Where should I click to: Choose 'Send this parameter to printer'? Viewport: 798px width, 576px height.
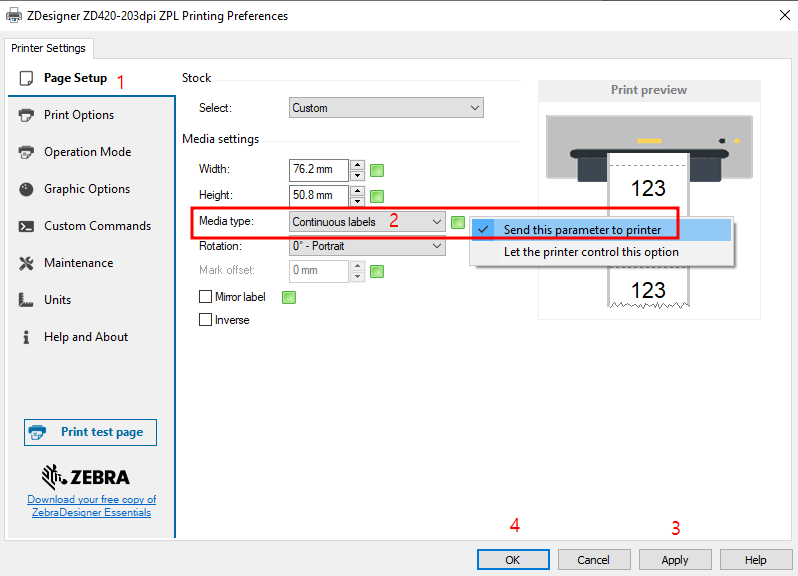click(x=582, y=230)
